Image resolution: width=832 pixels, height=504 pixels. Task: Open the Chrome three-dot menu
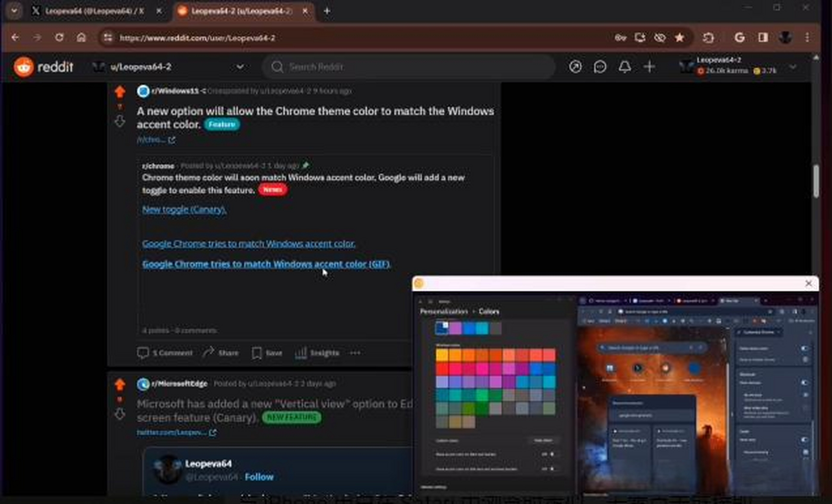807,38
